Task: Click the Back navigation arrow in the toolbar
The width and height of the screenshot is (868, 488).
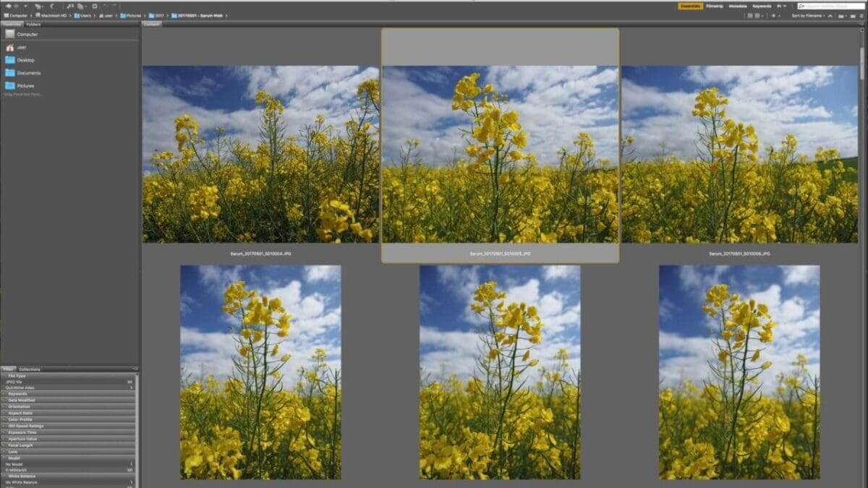Action: click(x=8, y=6)
